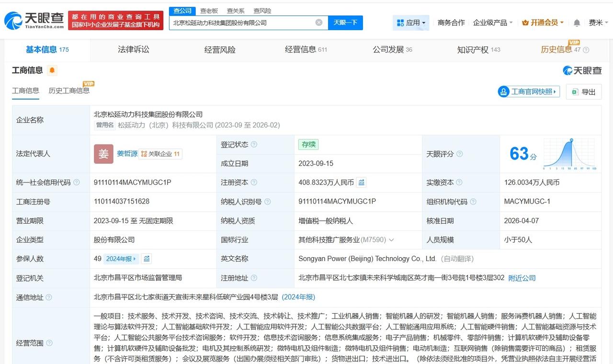
Task: Open the chart icon beside 408.8323万人民币
Action: [x=362, y=182]
